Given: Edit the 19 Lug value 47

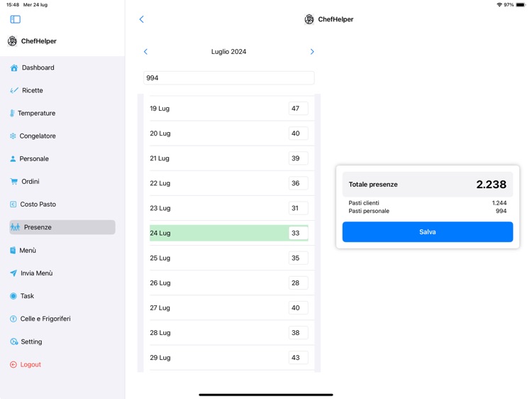Looking at the screenshot, I should click(298, 109).
